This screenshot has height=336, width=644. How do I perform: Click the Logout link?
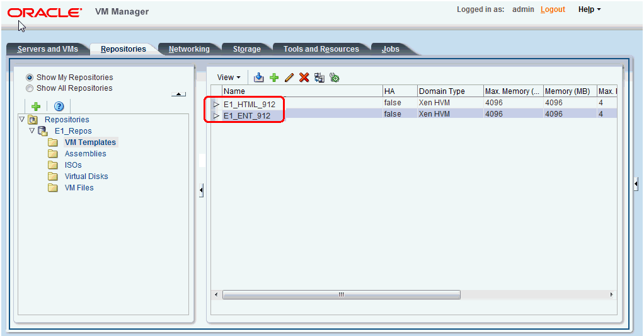click(x=553, y=9)
